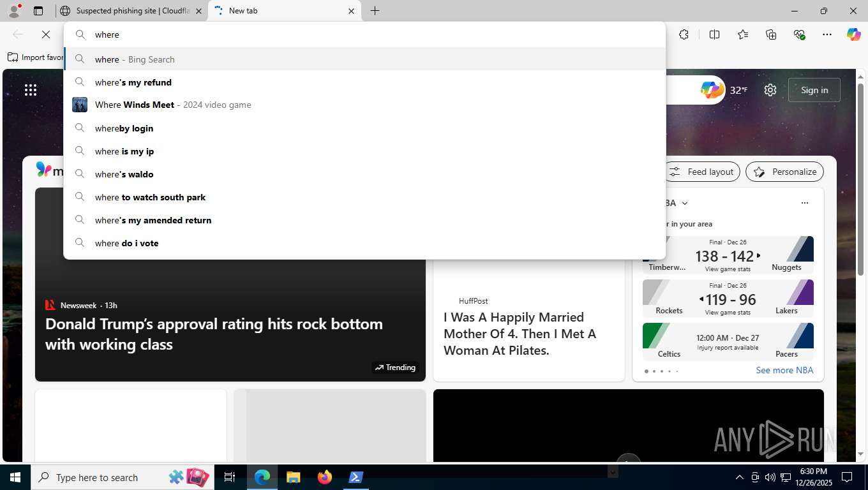The width and height of the screenshot is (868, 490).
Task: Open the Extensions puzzle icon
Action: 684,34
